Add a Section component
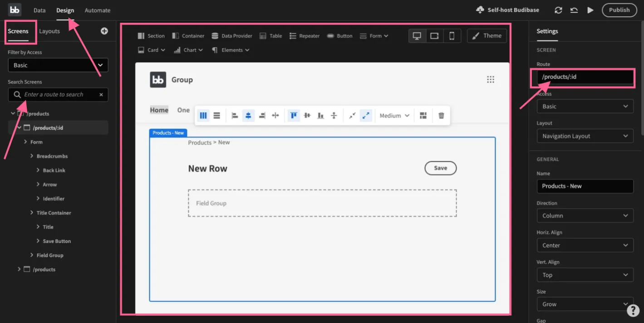 click(151, 36)
